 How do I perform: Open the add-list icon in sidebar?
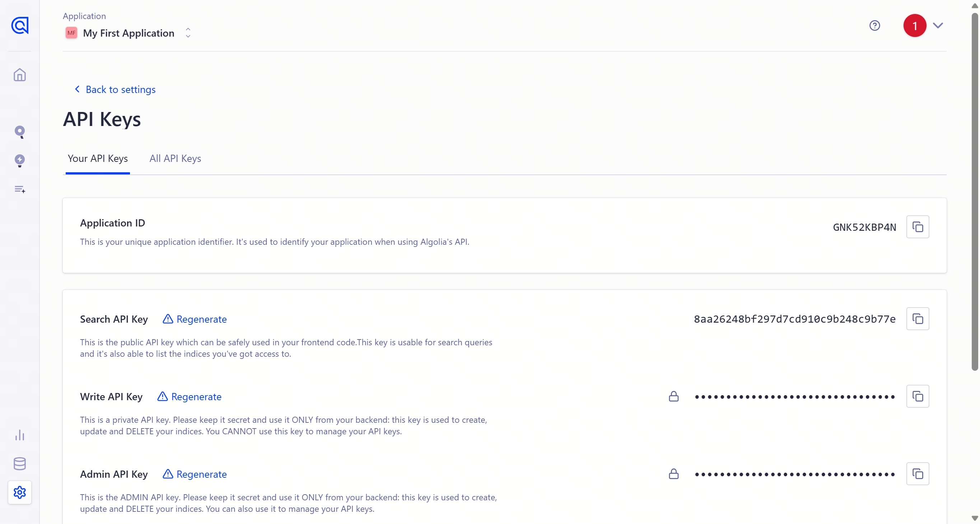[x=20, y=189]
